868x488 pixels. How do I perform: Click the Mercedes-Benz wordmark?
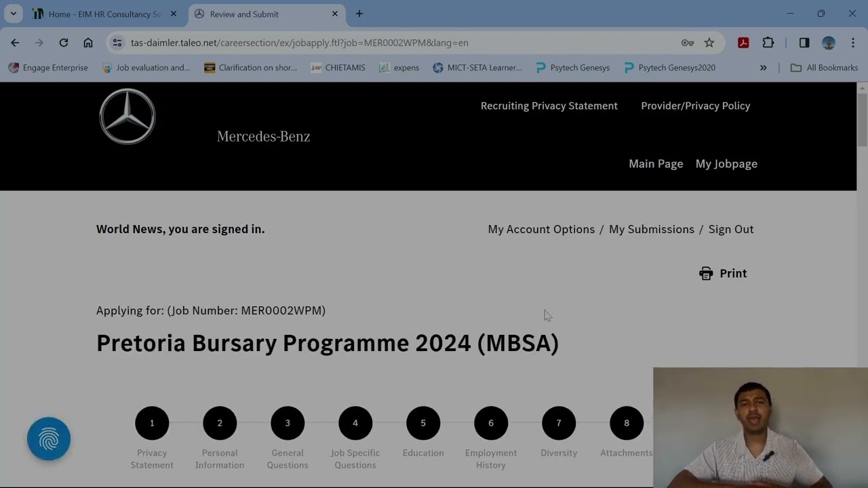coord(263,136)
